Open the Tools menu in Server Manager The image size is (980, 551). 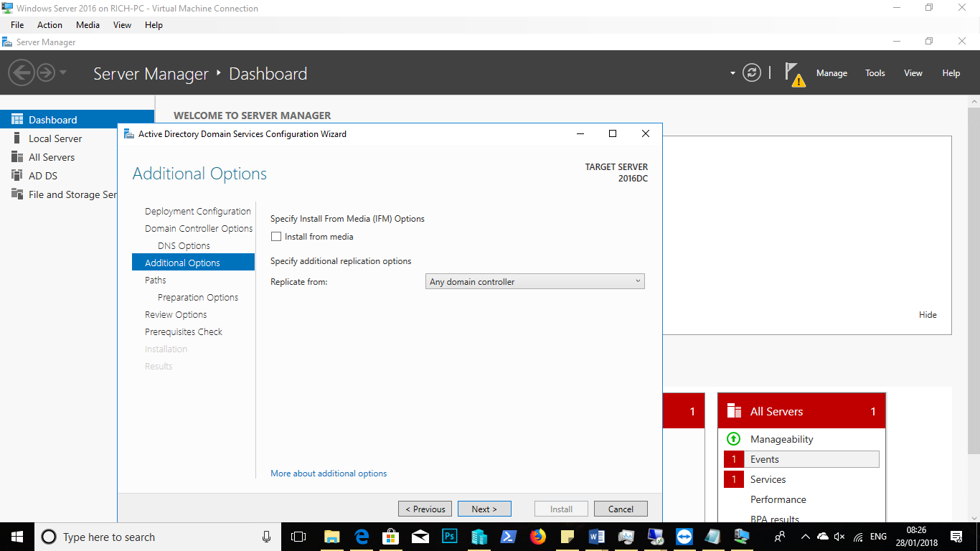tap(875, 73)
